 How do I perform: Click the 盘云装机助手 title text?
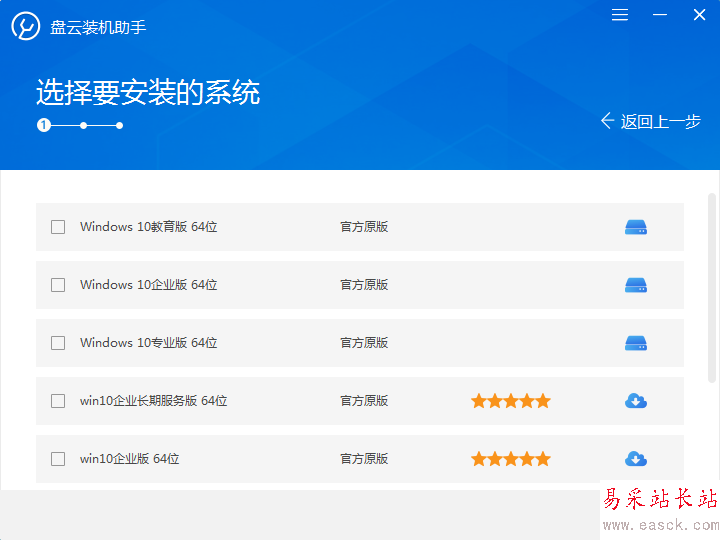click(x=98, y=28)
